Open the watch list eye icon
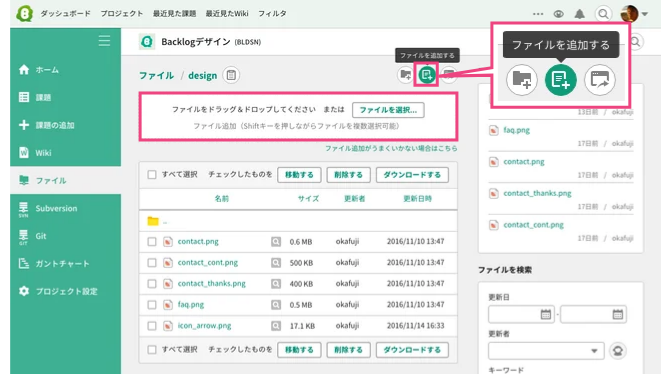Screen dimensions: 661x374 pyautogui.click(x=559, y=14)
